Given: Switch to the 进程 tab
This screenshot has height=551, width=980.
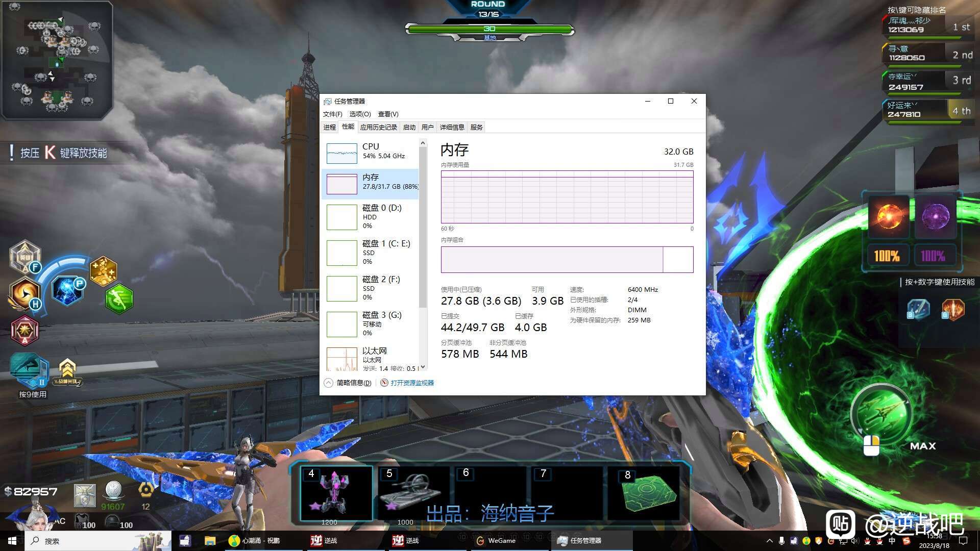Looking at the screenshot, I should (x=330, y=128).
